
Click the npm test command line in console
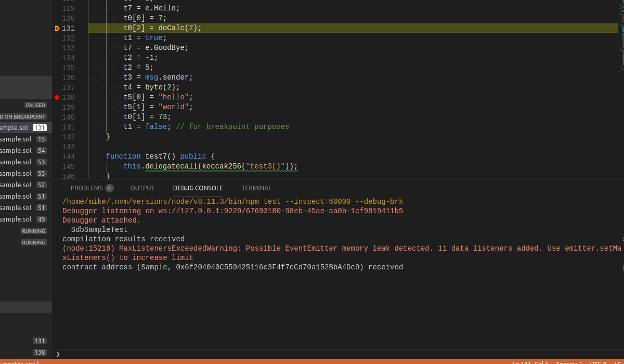click(232, 202)
